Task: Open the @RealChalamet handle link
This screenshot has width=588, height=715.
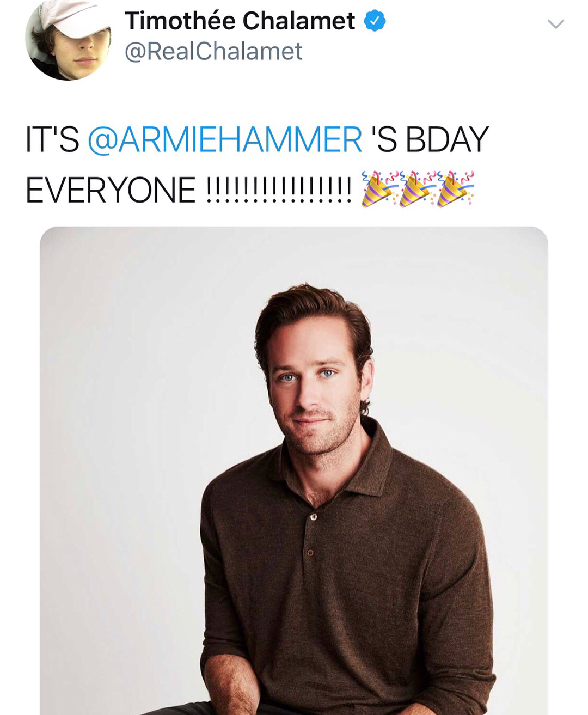Action: pos(213,52)
